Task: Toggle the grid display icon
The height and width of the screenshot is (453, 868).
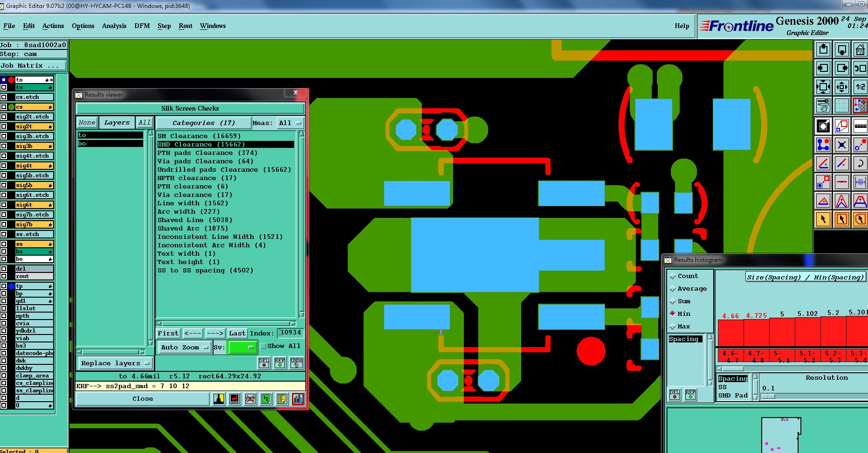Action: (842, 105)
